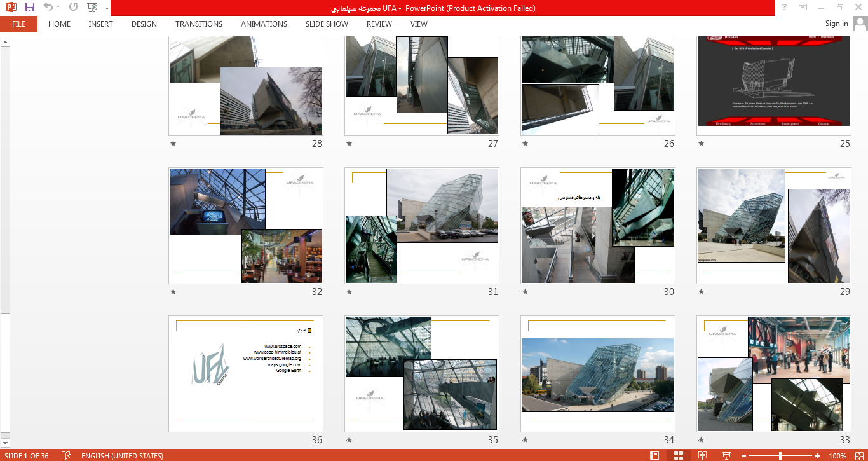
Task: Switch to the ANIMATIONS tab
Action: click(264, 24)
